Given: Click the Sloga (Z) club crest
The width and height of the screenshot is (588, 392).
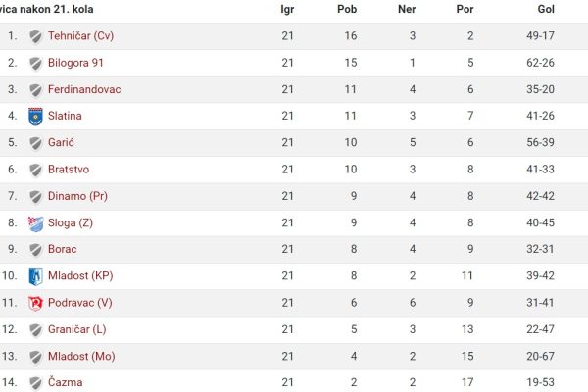Looking at the screenshot, I should coord(35,223).
